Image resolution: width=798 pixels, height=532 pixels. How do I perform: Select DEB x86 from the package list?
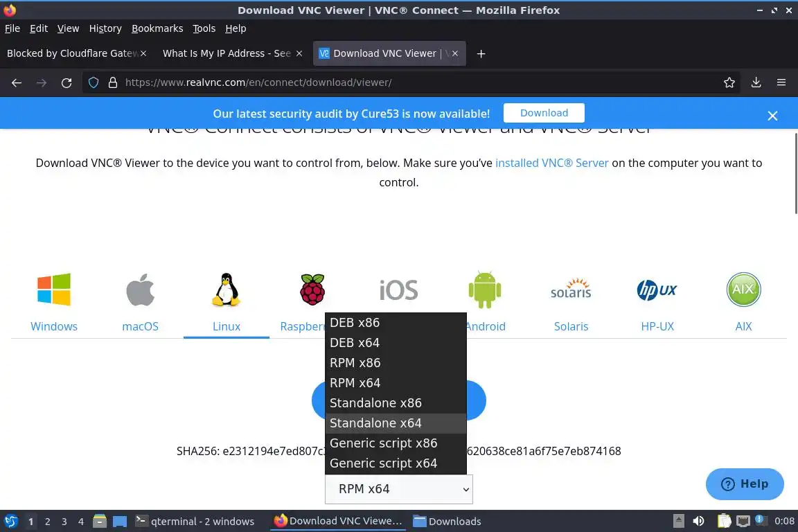(x=396, y=323)
